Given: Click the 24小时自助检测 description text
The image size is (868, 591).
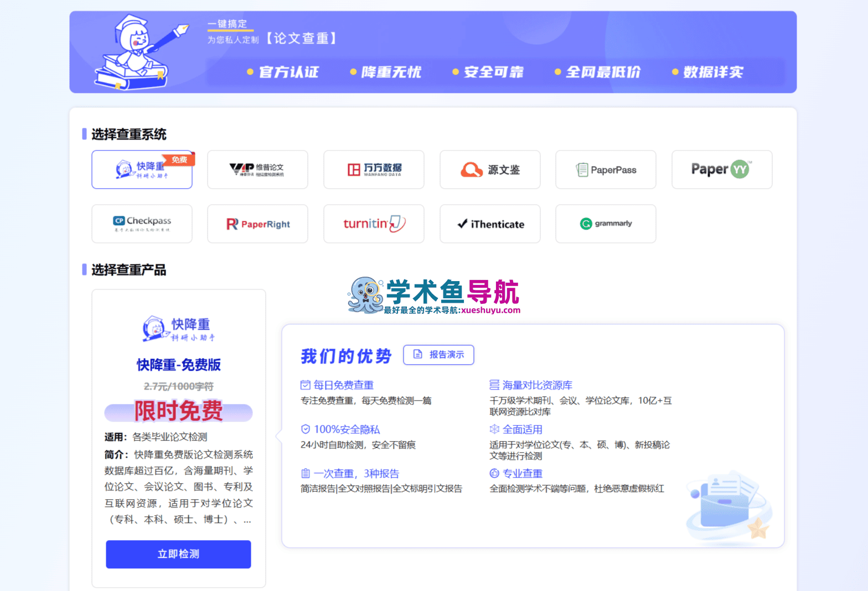Looking at the screenshot, I should tap(358, 444).
